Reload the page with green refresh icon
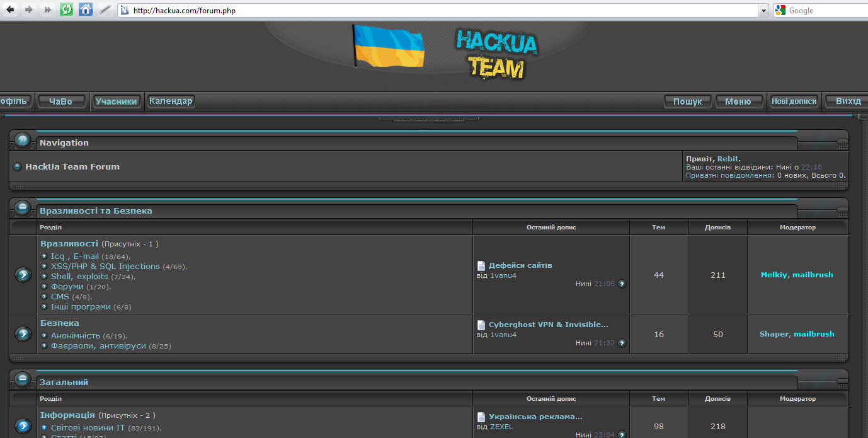Screen dimensions: 868x438 pos(67,10)
